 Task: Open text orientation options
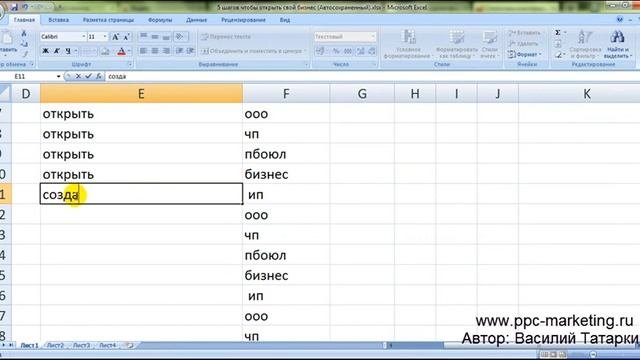(x=179, y=37)
